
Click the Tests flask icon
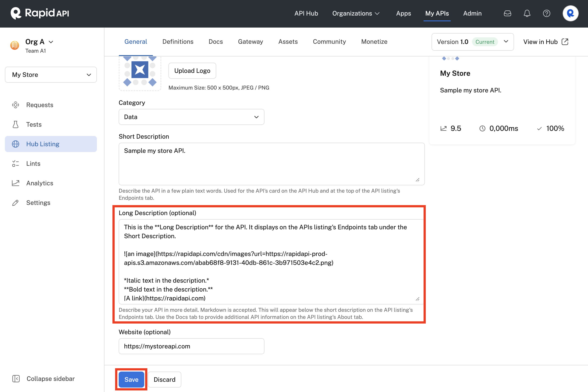click(16, 124)
